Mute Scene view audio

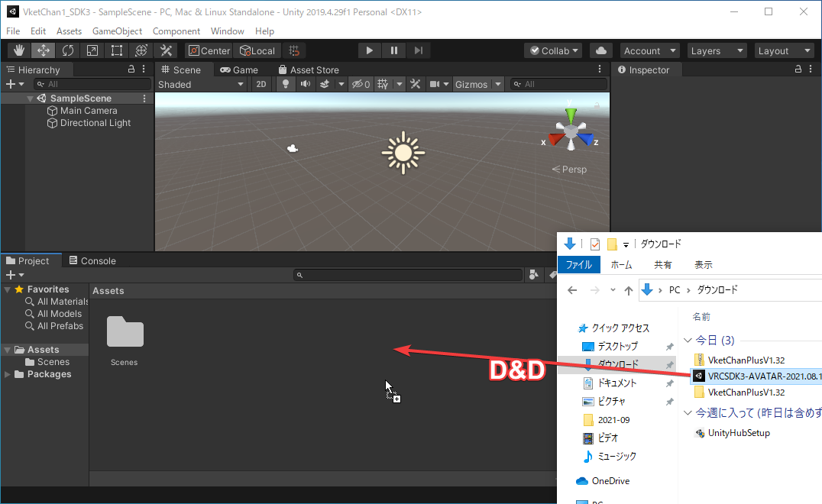[x=308, y=84]
